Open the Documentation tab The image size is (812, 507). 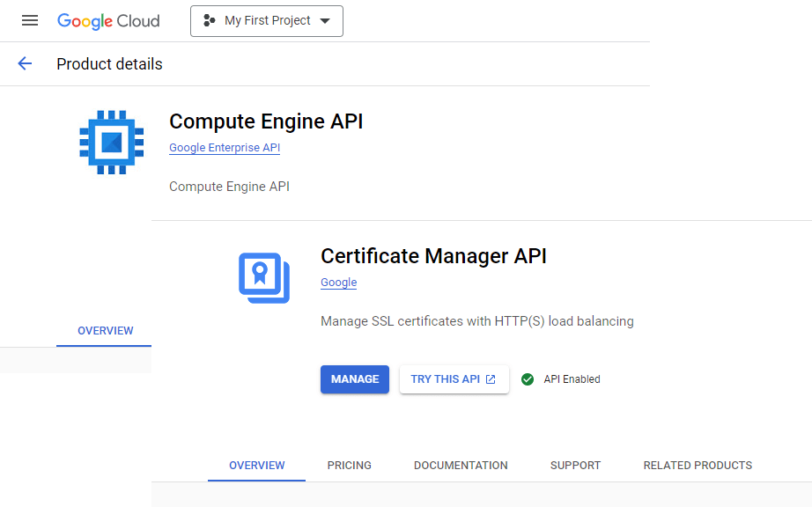pos(461,465)
